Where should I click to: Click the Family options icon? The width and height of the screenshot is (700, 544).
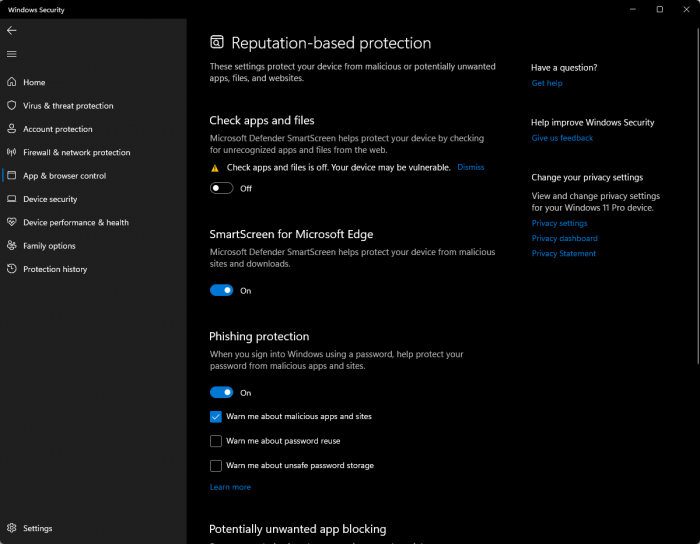12,246
